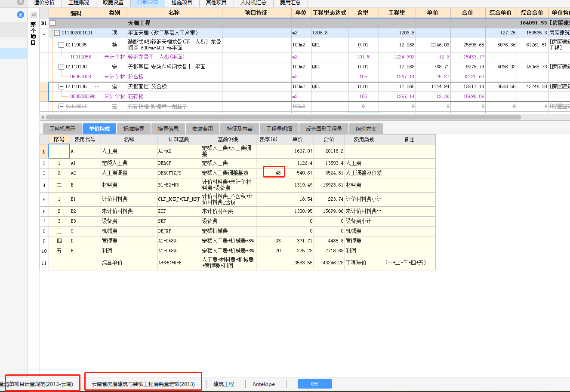Select the 计价材料费 row name
This screenshot has width=570, height=392.
[x=129, y=199]
